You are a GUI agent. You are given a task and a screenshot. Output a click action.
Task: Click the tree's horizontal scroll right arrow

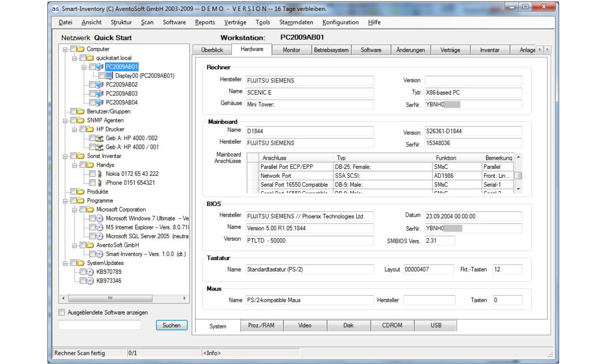(x=184, y=298)
